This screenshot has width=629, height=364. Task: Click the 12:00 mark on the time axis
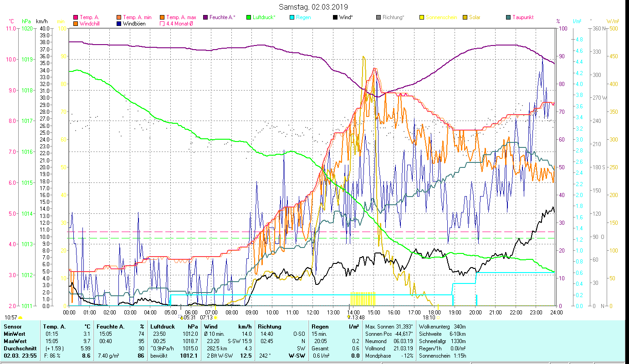[x=312, y=313]
